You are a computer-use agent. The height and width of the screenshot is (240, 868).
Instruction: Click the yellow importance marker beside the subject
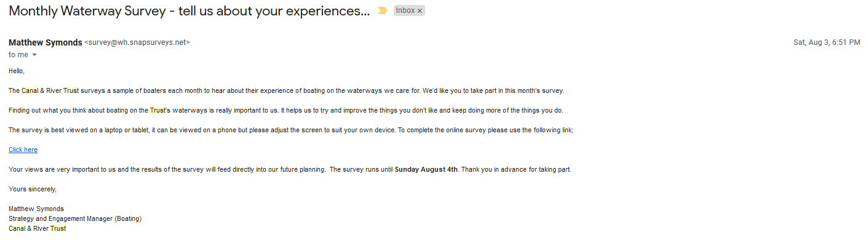click(382, 11)
